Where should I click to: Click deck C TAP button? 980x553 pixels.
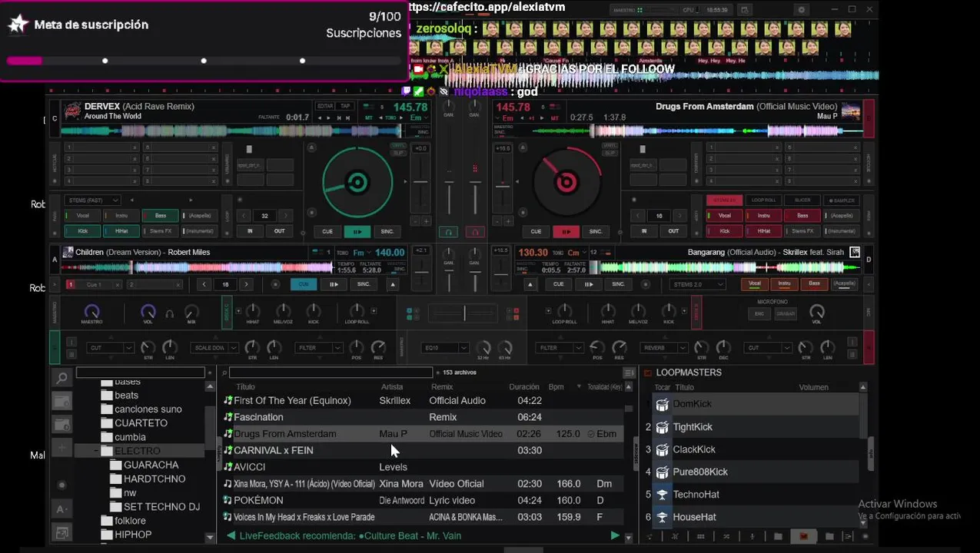(345, 106)
